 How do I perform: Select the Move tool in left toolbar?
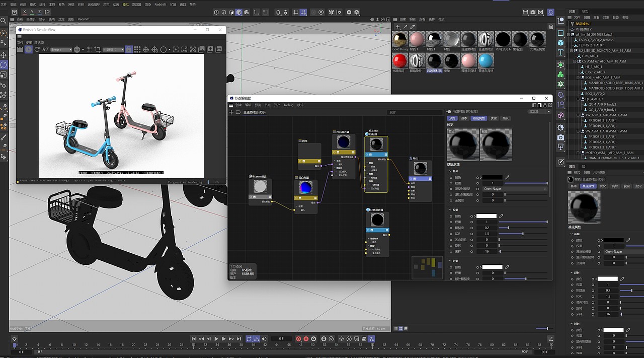coord(4,55)
